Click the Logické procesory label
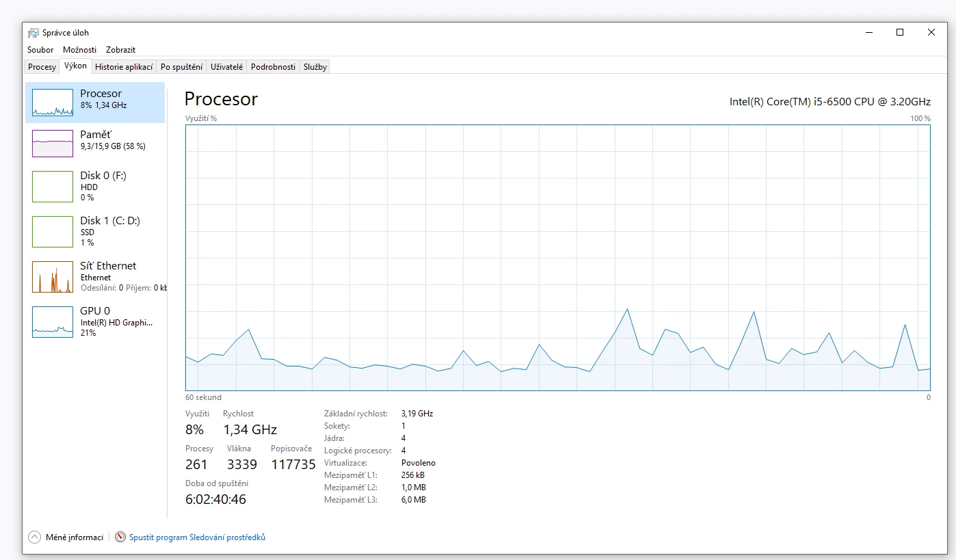The image size is (956, 560). (358, 451)
